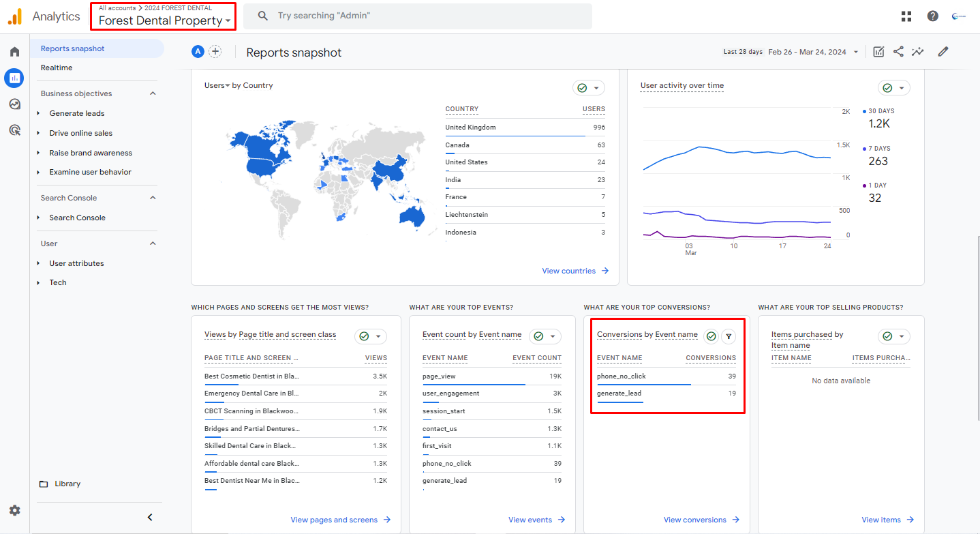Customize report with pencil icon
The width and height of the screenshot is (980, 534).
pyautogui.click(x=943, y=52)
